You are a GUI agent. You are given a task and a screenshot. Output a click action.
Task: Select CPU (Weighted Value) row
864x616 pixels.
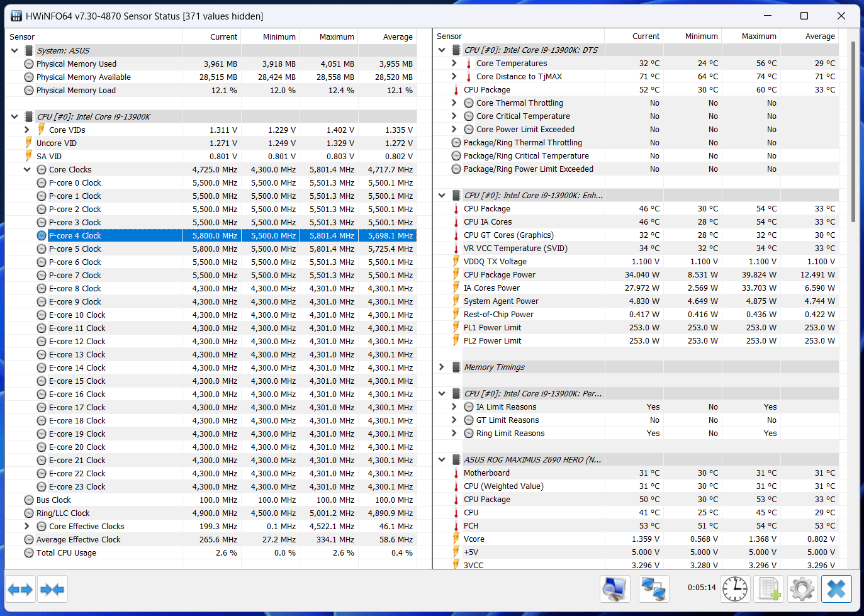click(636, 486)
